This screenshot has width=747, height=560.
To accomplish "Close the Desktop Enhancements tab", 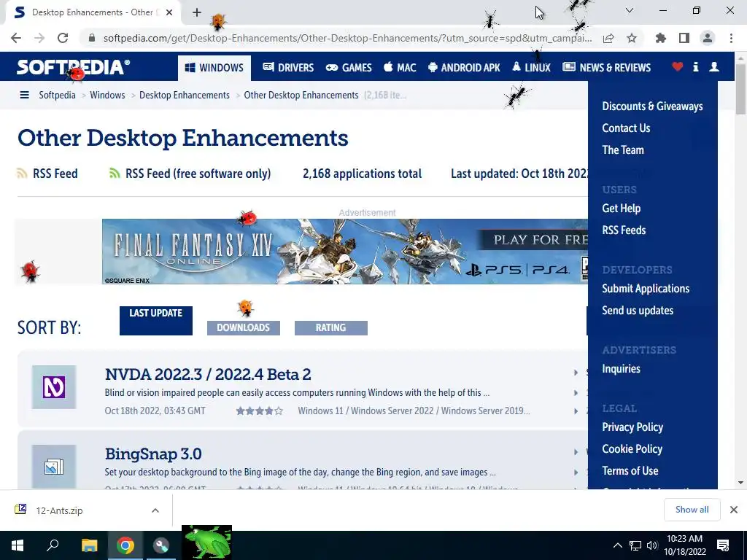I will point(169,12).
